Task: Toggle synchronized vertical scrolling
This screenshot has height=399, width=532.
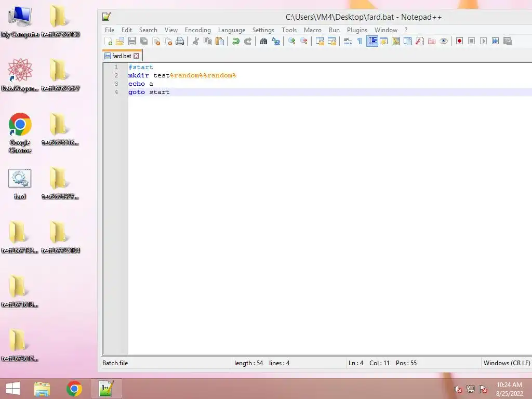Action: click(320, 42)
